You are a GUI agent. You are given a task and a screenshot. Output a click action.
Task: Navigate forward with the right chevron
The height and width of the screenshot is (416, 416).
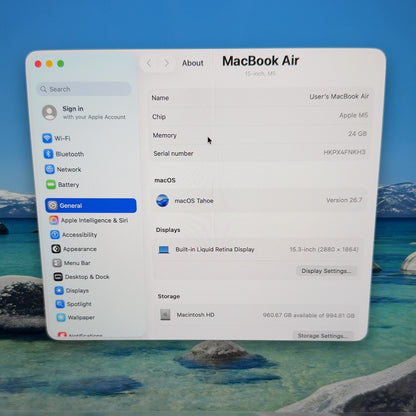[166, 63]
